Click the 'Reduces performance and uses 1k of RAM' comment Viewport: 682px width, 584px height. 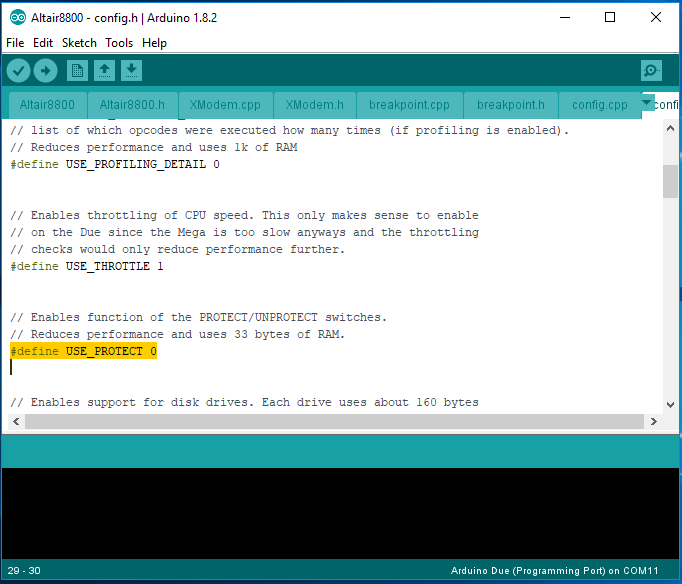click(x=154, y=147)
